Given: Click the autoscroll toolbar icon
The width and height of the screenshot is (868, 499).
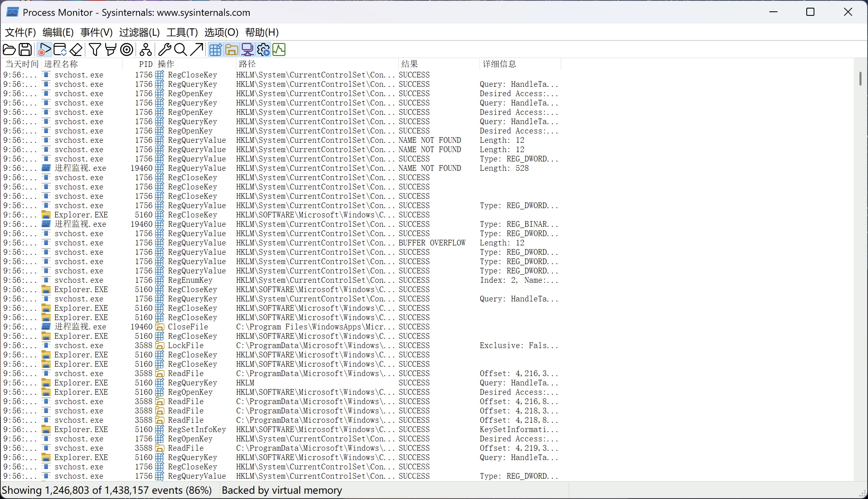Looking at the screenshot, I should pyautogui.click(x=60, y=49).
